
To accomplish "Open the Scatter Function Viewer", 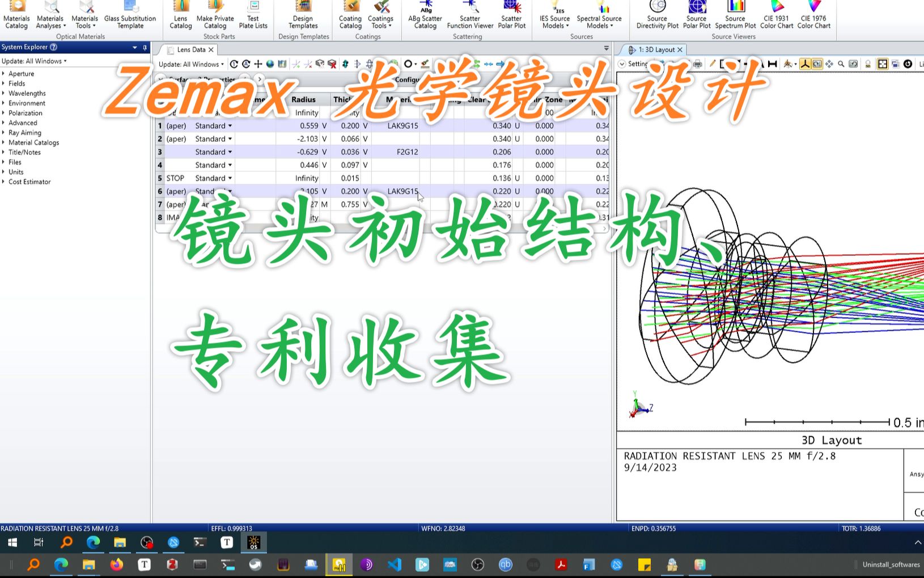I will 470,15.
